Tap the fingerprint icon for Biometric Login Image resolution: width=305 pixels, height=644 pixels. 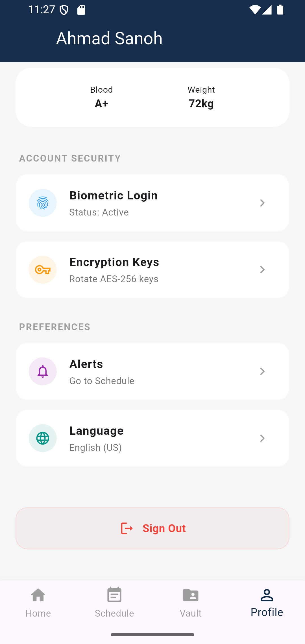click(x=43, y=203)
